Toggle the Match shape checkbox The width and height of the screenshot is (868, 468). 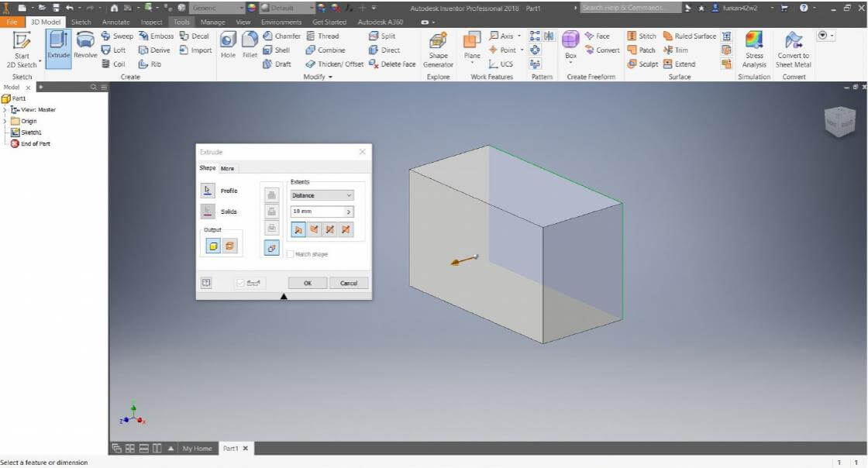pos(291,254)
